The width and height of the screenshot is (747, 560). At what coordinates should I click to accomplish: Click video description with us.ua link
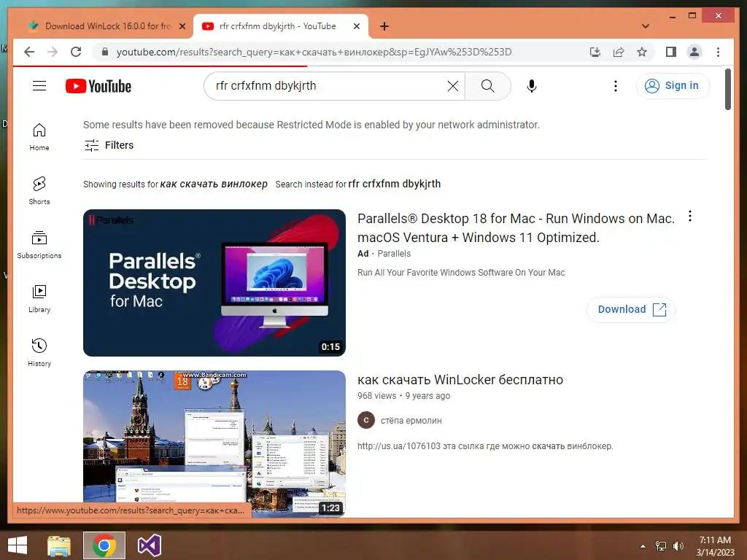485,446
